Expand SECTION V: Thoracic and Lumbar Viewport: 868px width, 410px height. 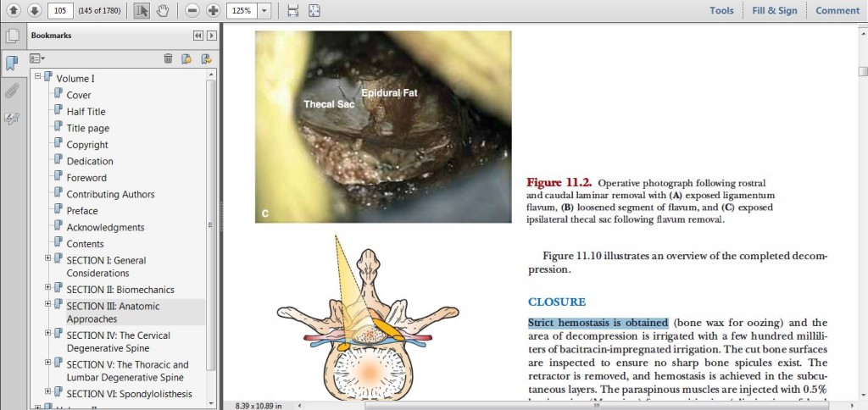point(48,362)
